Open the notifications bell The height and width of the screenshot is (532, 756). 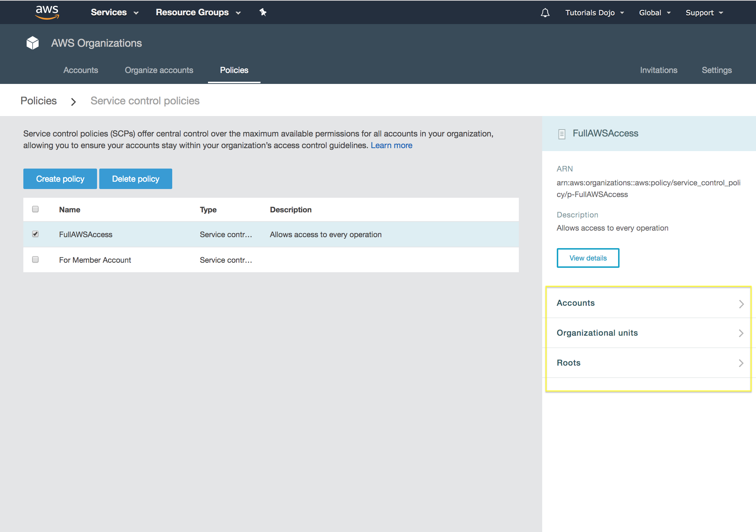pyautogui.click(x=545, y=13)
